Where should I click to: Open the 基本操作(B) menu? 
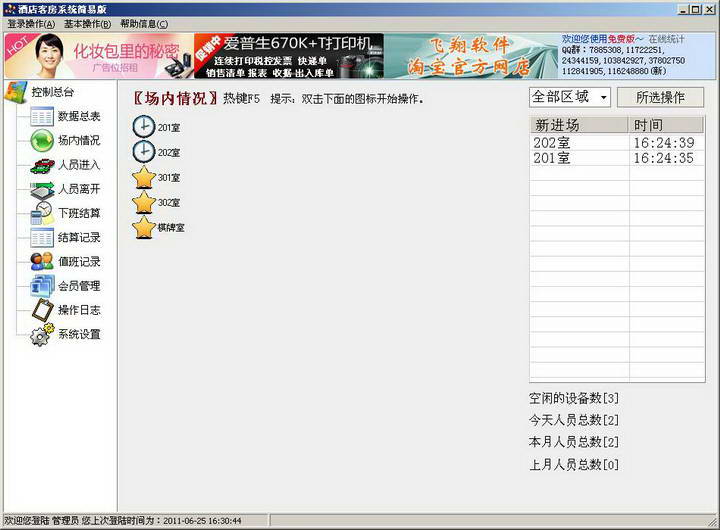coord(87,24)
